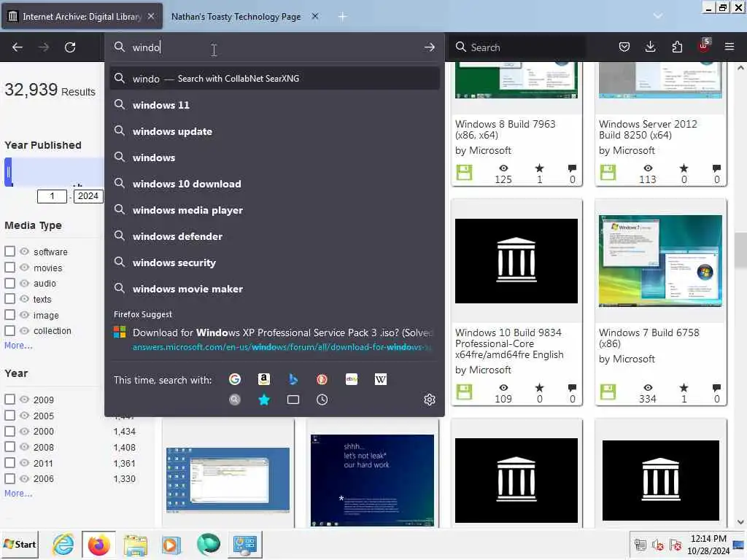The height and width of the screenshot is (560, 747).
Task: Select Search with CollabNet SearXNG row
Action: [274, 78]
